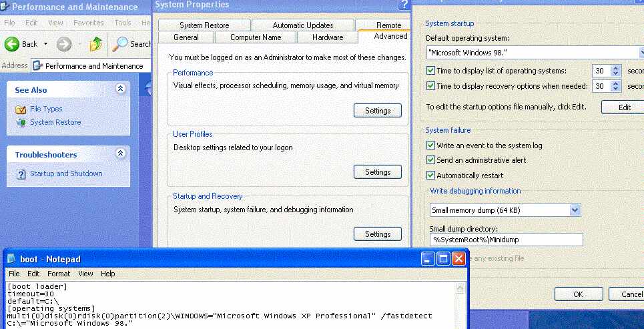Click Cancel in Startup and Recovery dialog

(x=627, y=294)
